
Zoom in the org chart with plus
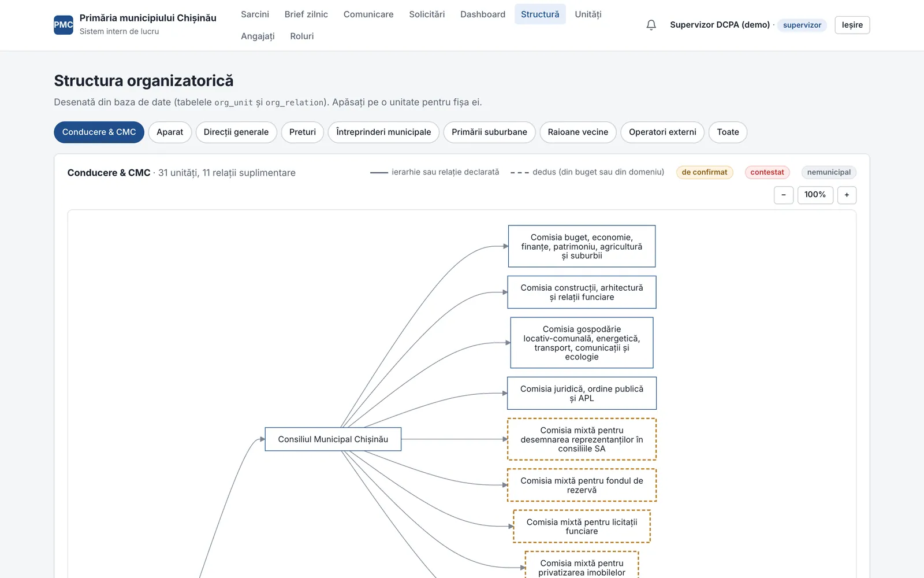[x=847, y=195]
